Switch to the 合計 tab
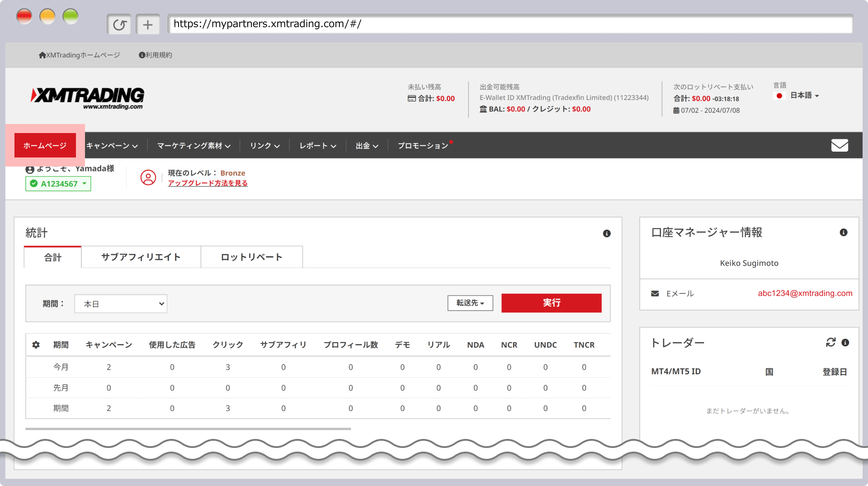Image resolution: width=868 pixels, height=486 pixels. click(x=53, y=257)
